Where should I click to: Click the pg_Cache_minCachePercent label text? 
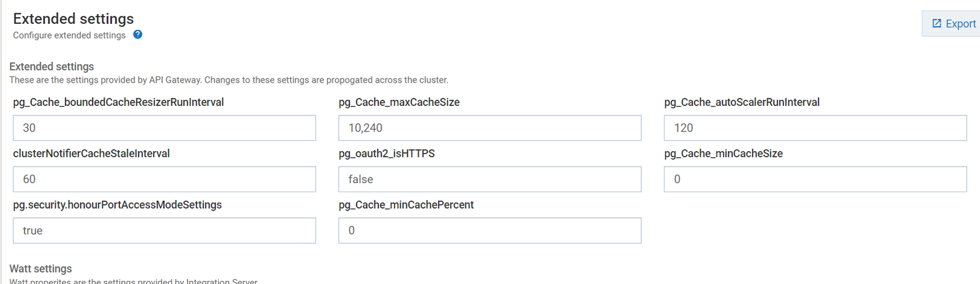[406, 205]
